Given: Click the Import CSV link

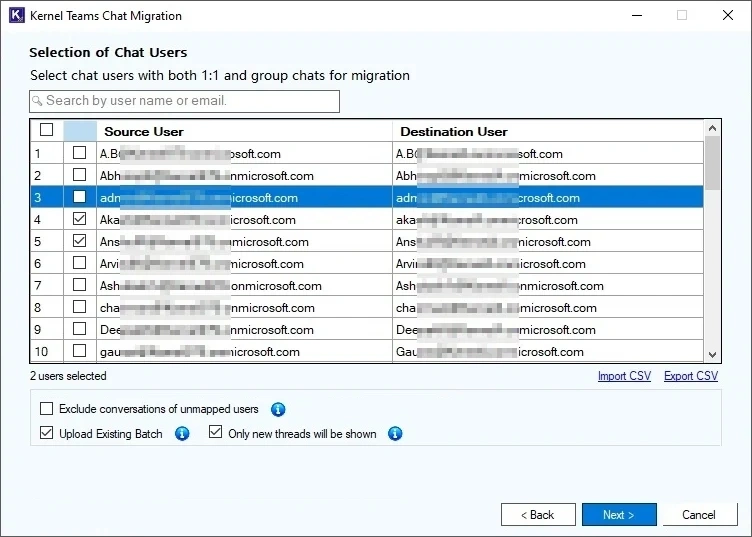Looking at the screenshot, I should (x=624, y=376).
